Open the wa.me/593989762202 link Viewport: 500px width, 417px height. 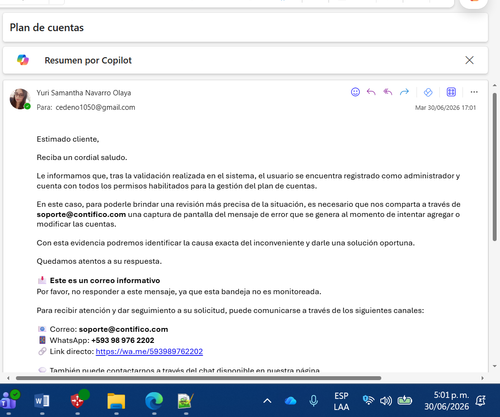point(149,351)
